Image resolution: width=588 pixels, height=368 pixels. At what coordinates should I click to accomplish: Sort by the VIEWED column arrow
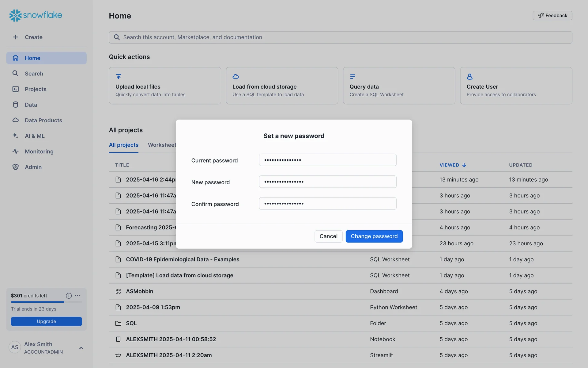tap(464, 165)
